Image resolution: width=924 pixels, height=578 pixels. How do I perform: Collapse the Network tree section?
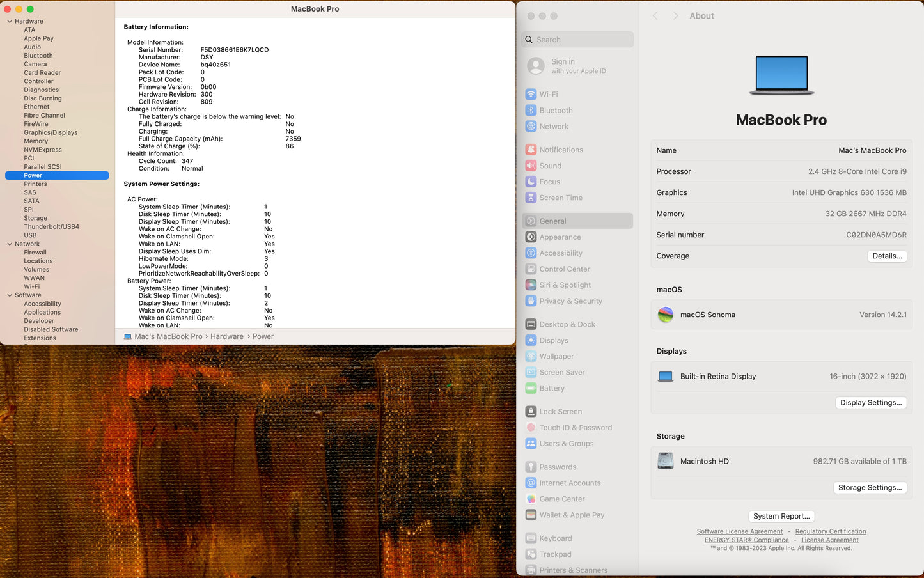click(x=10, y=244)
